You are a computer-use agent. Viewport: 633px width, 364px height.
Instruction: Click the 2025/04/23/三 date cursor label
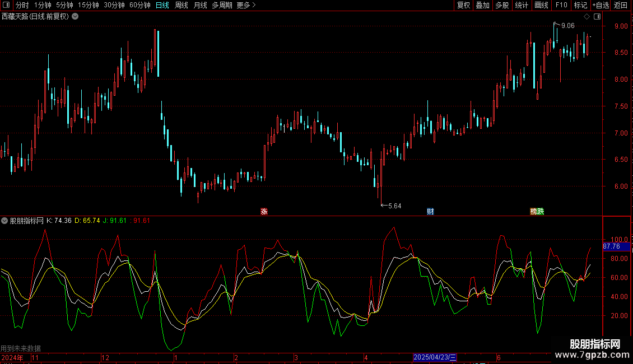click(x=435, y=357)
